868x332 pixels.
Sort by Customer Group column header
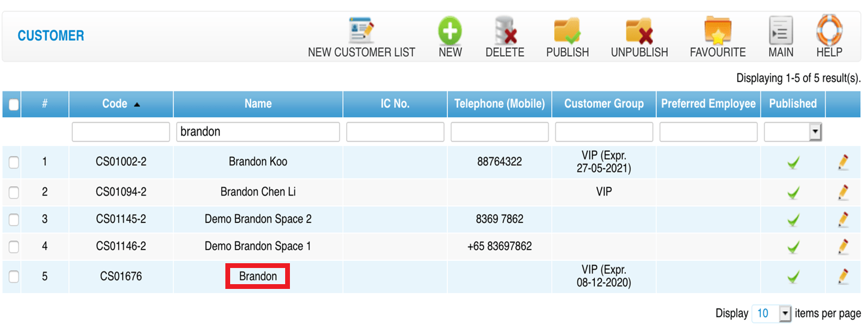(604, 104)
